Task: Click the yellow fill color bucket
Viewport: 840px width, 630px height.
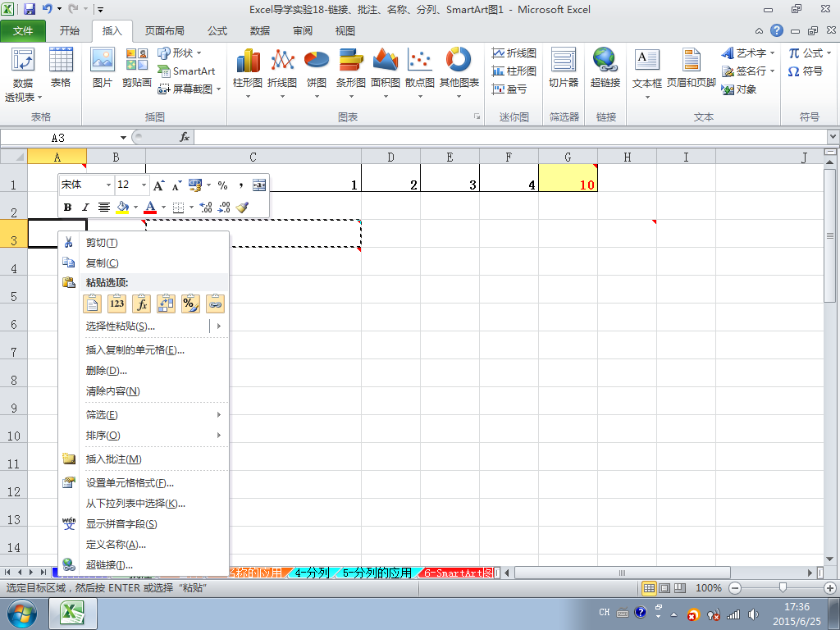Action: pyautogui.click(x=123, y=208)
